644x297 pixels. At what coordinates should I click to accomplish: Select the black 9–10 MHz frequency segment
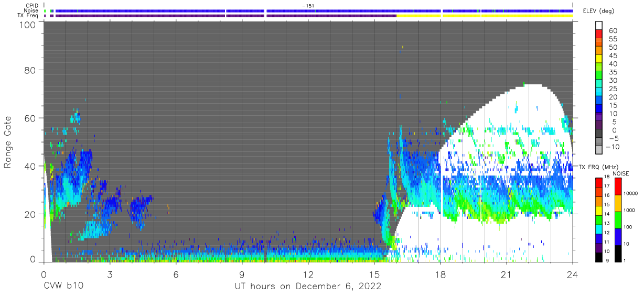[599, 257]
